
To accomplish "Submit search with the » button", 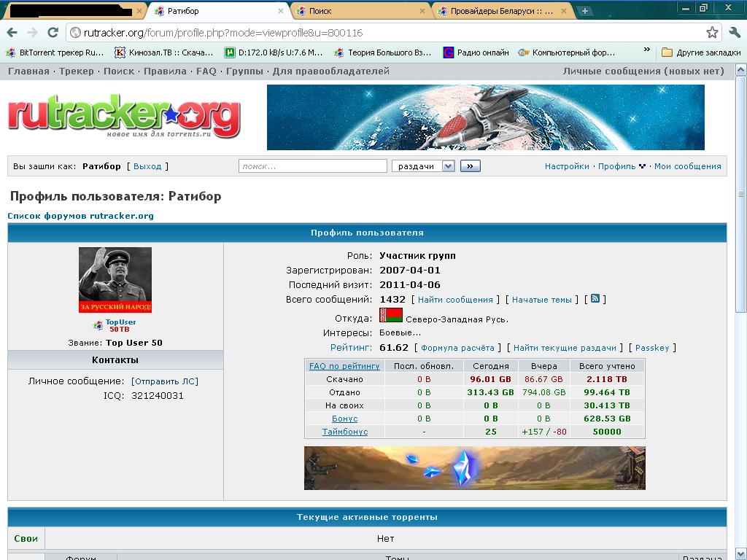I will pos(471,166).
